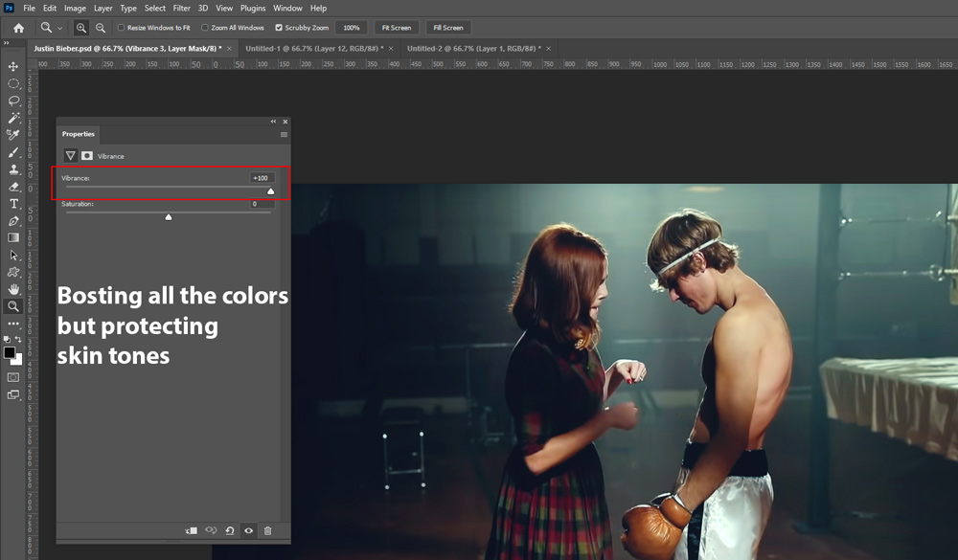View previous state of adjustment
Viewport: 958px width, 560px height.
point(211,530)
